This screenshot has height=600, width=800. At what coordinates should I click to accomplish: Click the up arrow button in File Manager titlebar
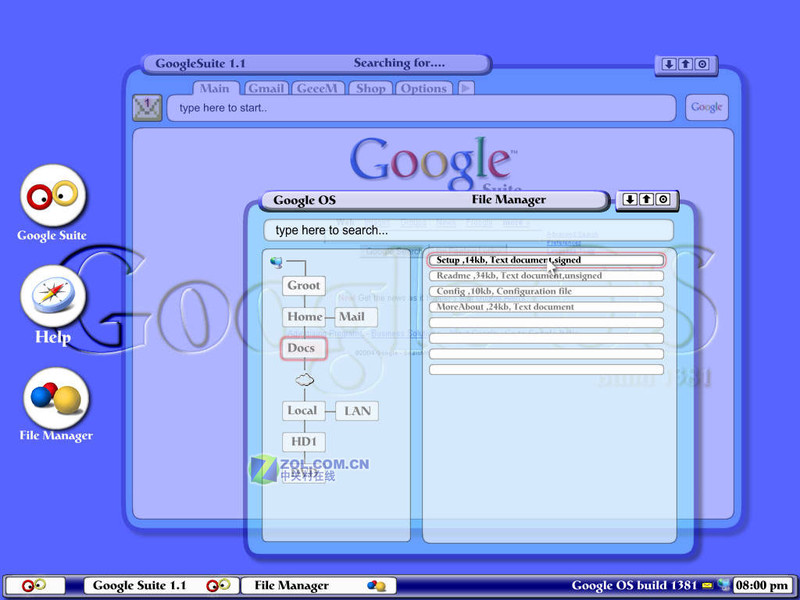click(x=646, y=199)
